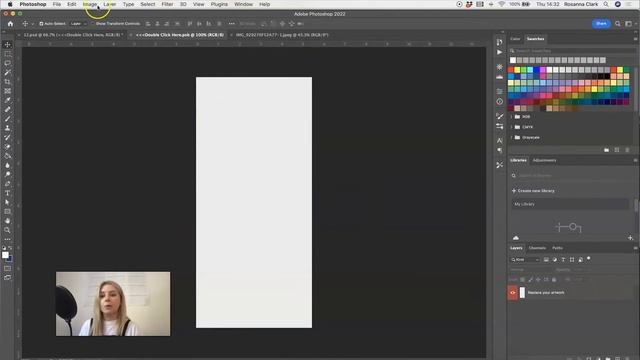
Task: Toggle the Auto-Select checkbox
Action: (x=41, y=24)
